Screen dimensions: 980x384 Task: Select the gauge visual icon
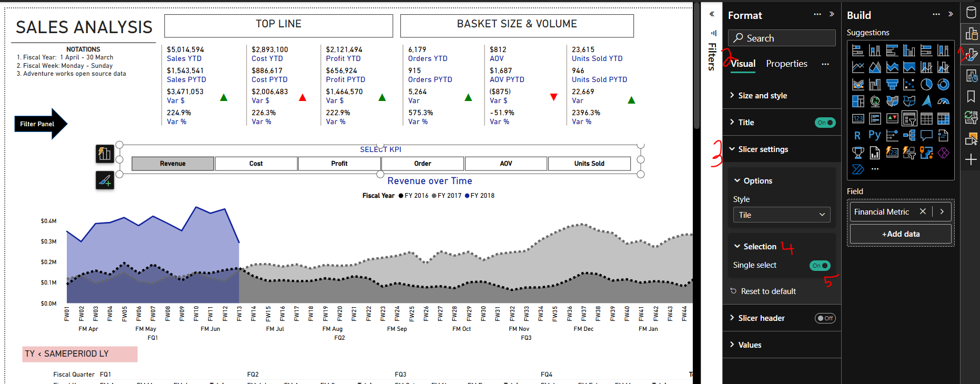pyautogui.click(x=944, y=101)
